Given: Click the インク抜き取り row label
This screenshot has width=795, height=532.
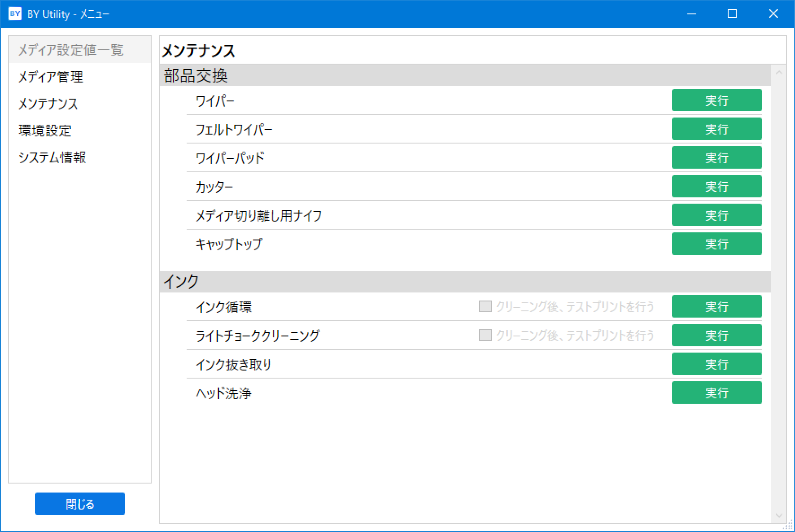Looking at the screenshot, I should (x=234, y=364).
